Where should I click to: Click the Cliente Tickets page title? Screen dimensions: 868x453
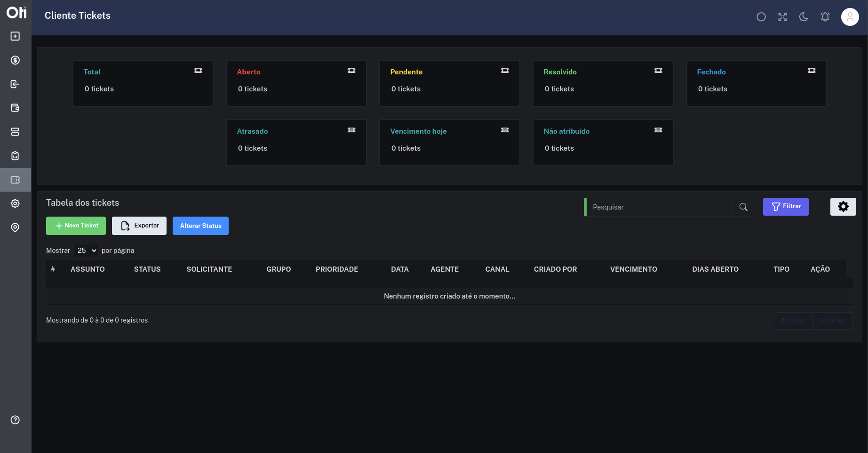(78, 16)
